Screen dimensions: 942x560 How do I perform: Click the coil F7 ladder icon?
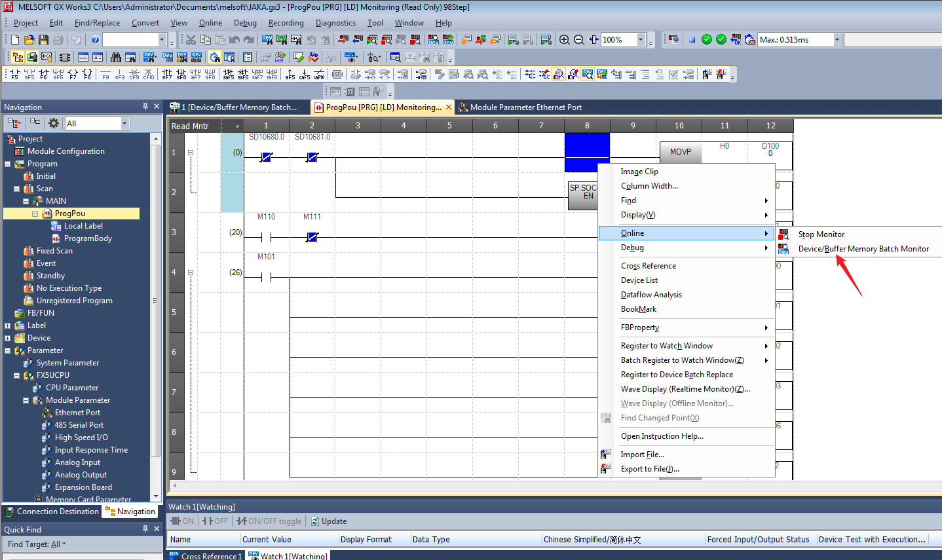pos(72,75)
